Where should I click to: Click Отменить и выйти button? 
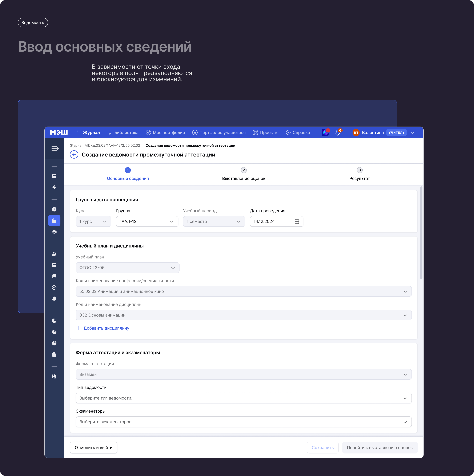[x=93, y=447]
